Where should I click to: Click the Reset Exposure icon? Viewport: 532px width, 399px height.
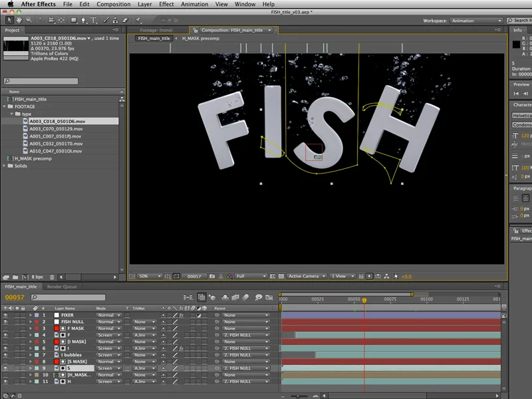396,276
